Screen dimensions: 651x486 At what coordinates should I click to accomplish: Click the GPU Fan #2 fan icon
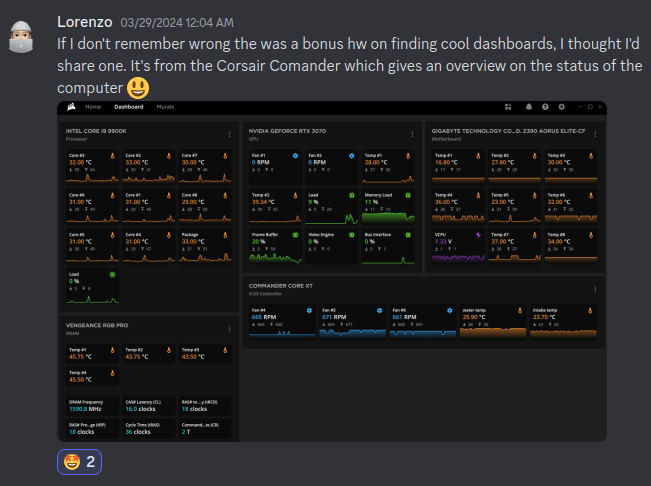[x=352, y=156]
